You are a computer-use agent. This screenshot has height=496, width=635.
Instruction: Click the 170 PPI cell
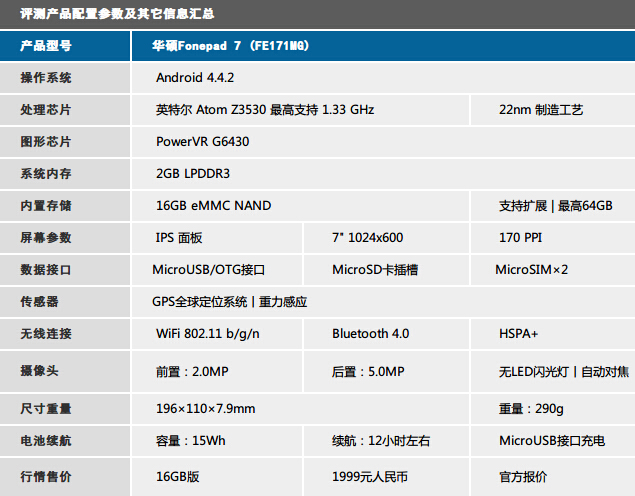point(553,238)
